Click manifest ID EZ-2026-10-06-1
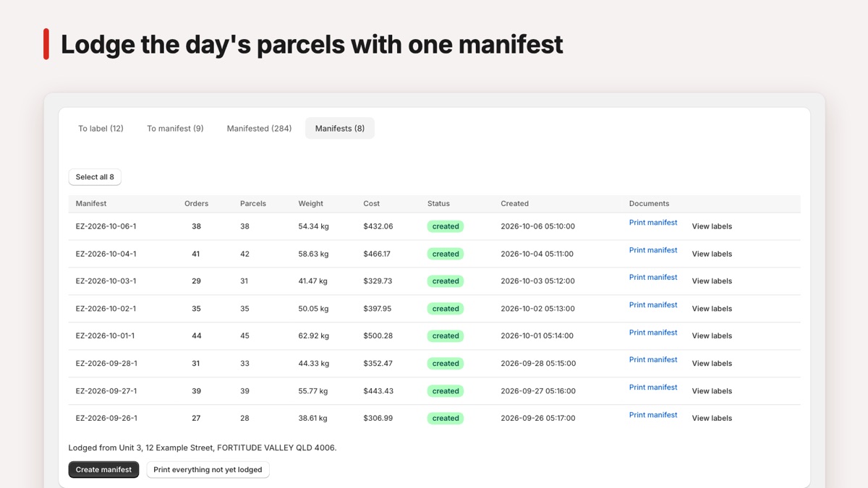 (x=106, y=226)
